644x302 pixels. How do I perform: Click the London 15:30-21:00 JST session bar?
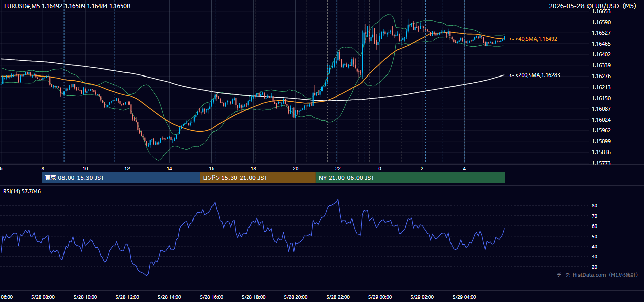pyautogui.click(x=258, y=178)
